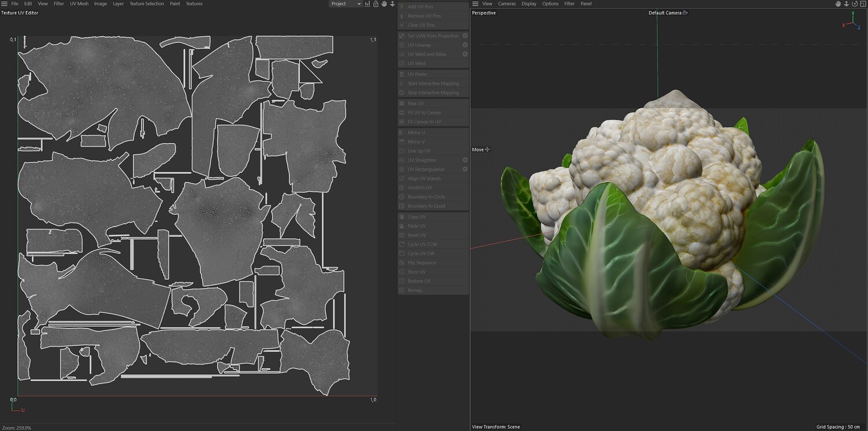868x431 pixels.
Task: Open the UV editor hamburger menu
Action: pyautogui.click(x=4, y=3)
